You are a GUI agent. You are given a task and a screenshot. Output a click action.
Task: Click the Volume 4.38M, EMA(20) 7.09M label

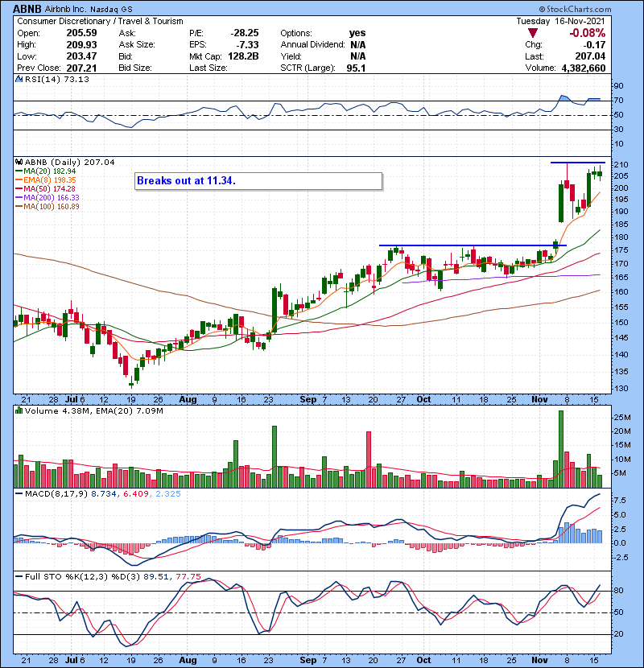pyautogui.click(x=93, y=411)
